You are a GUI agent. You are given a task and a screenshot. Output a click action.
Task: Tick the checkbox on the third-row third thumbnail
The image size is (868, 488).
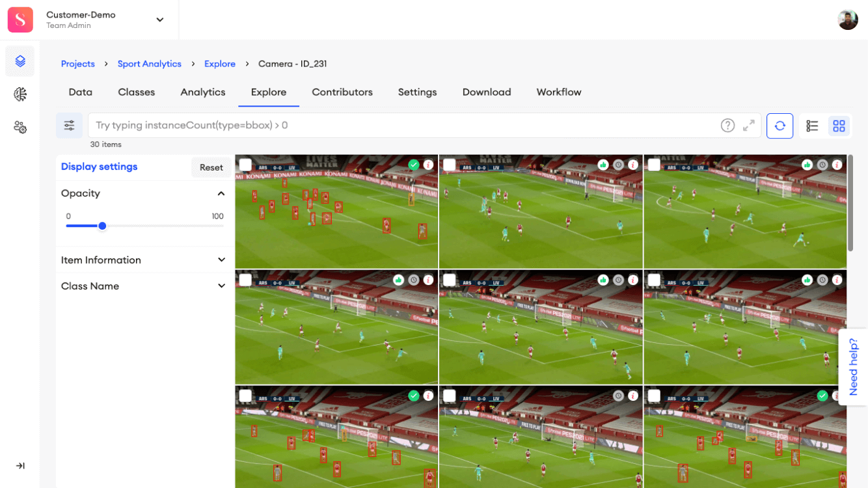click(654, 396)
